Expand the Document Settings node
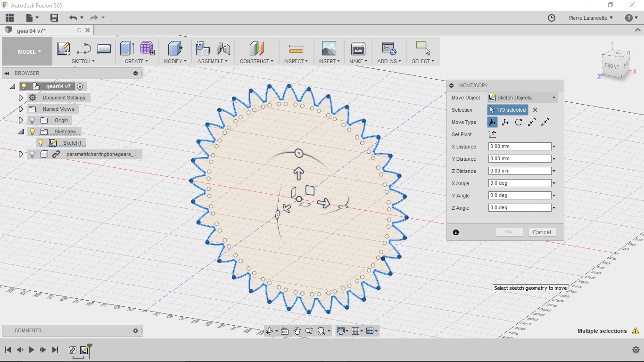 point(21,98)
